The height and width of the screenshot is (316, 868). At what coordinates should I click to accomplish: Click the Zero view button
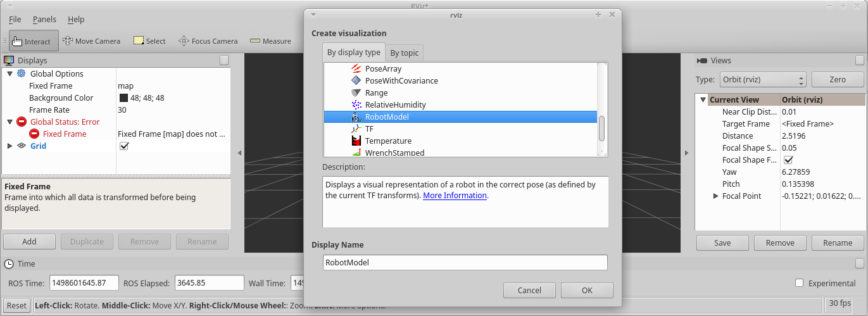pyautogui.click(x=838, y=80)
